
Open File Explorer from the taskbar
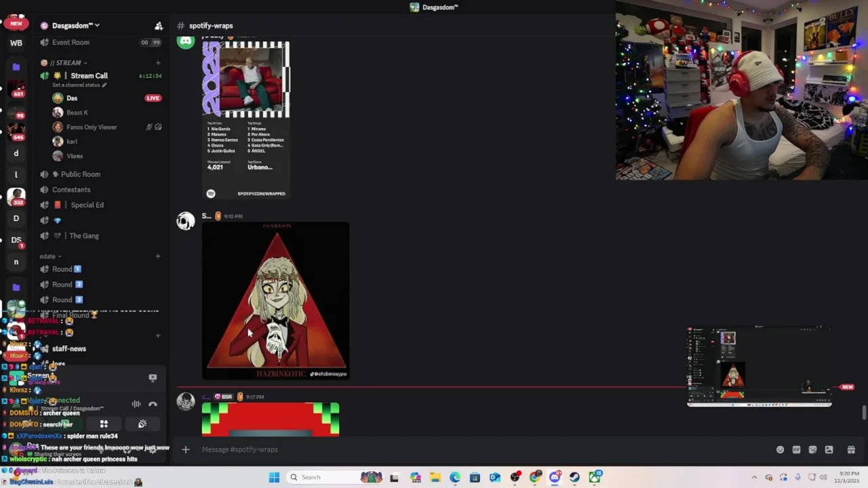coord(435,477)
